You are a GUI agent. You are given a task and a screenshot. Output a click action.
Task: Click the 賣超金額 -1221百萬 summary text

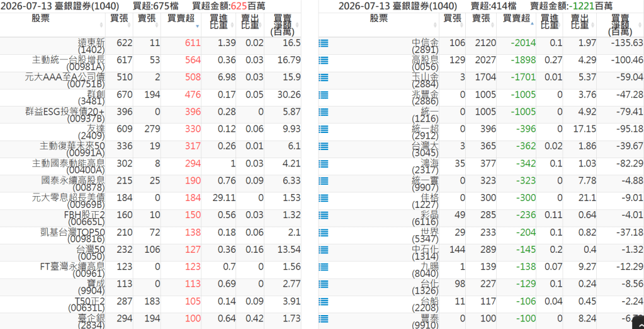click(x=572, y=6)
